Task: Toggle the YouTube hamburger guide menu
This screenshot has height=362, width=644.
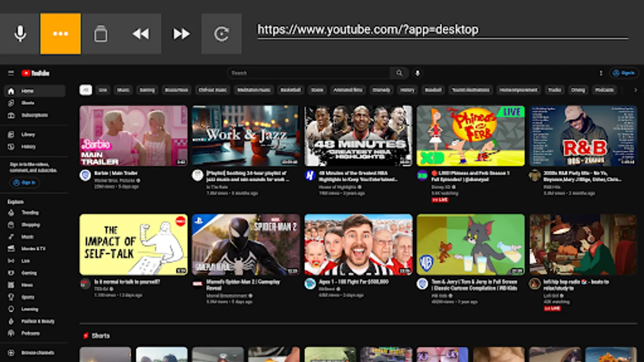Action: coord(11,73)
